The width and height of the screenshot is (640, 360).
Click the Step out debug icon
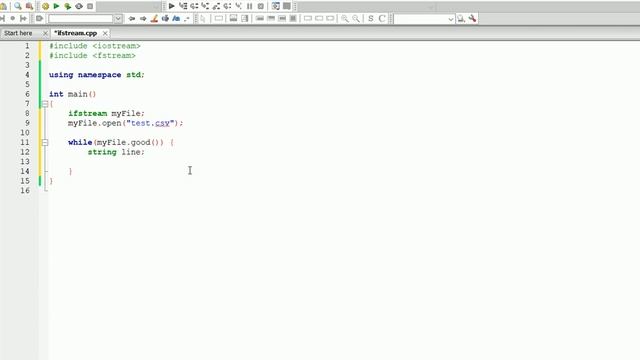[x=216, y=6]
